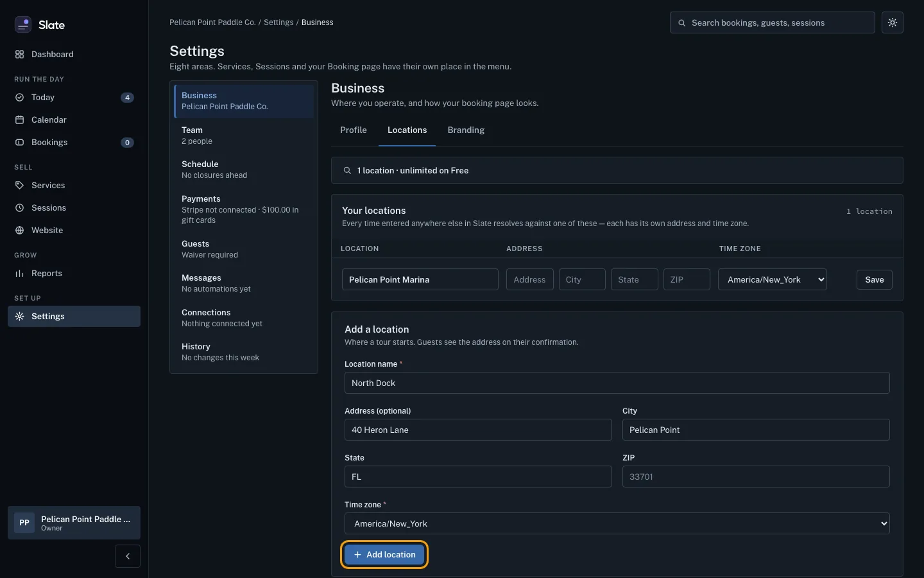Click the Add location button
The image size is (924, 578).
pyautogui.click(x=384, y=555)
